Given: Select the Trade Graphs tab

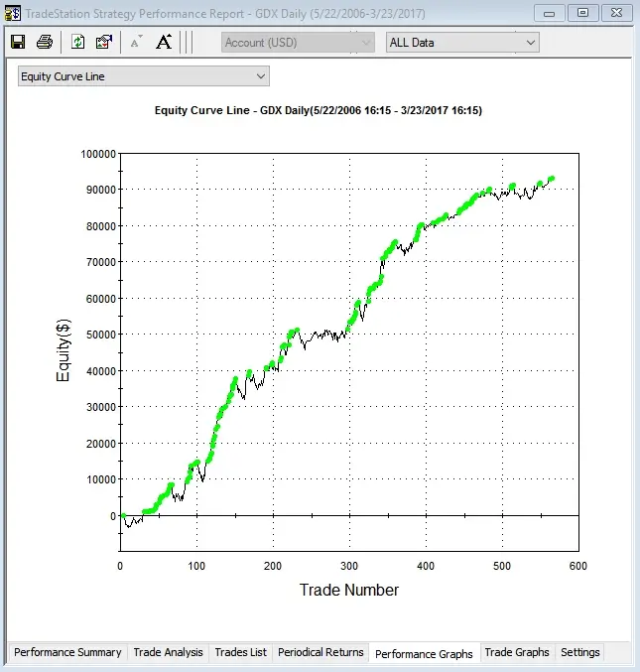Looking at the screenshot, I should pyautogui.click(x=517, y=652).
